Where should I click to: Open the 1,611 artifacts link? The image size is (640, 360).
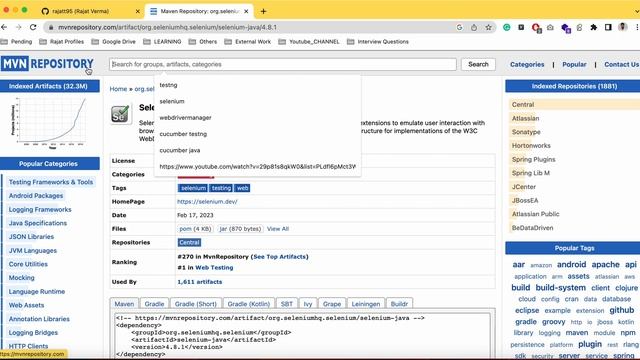pos(200,282)
